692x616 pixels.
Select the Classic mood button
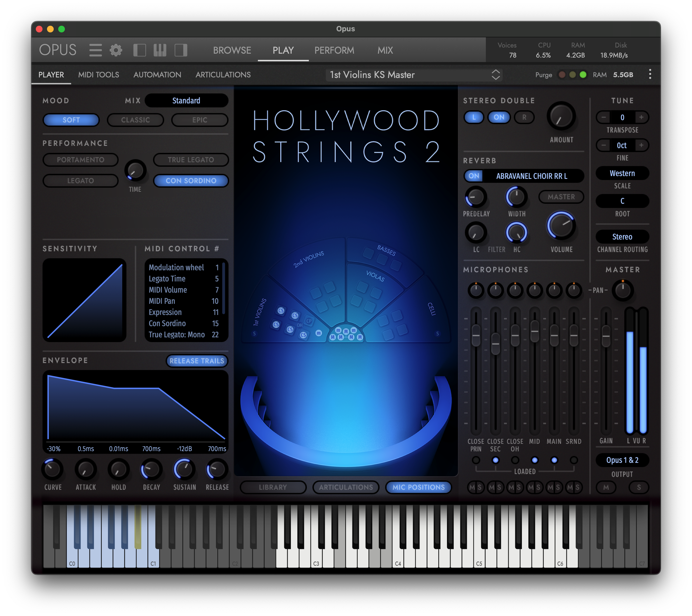point(135,120)
